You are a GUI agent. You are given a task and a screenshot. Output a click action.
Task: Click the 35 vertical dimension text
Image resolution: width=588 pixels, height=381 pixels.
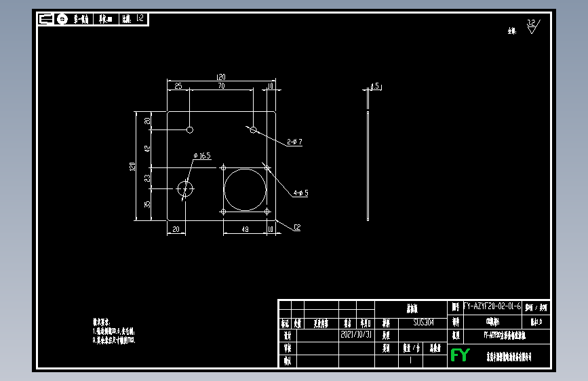pos(147,204)
